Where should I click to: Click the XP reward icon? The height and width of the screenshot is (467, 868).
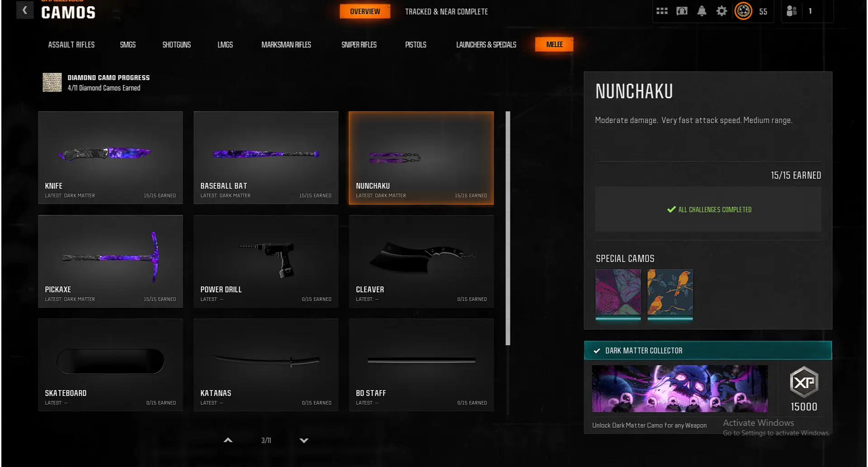[x=804, y=382]
